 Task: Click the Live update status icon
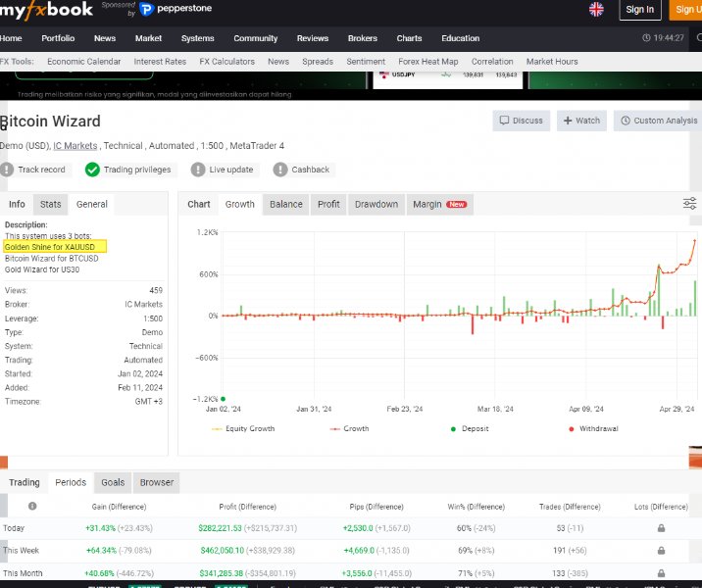click(198, 170)
